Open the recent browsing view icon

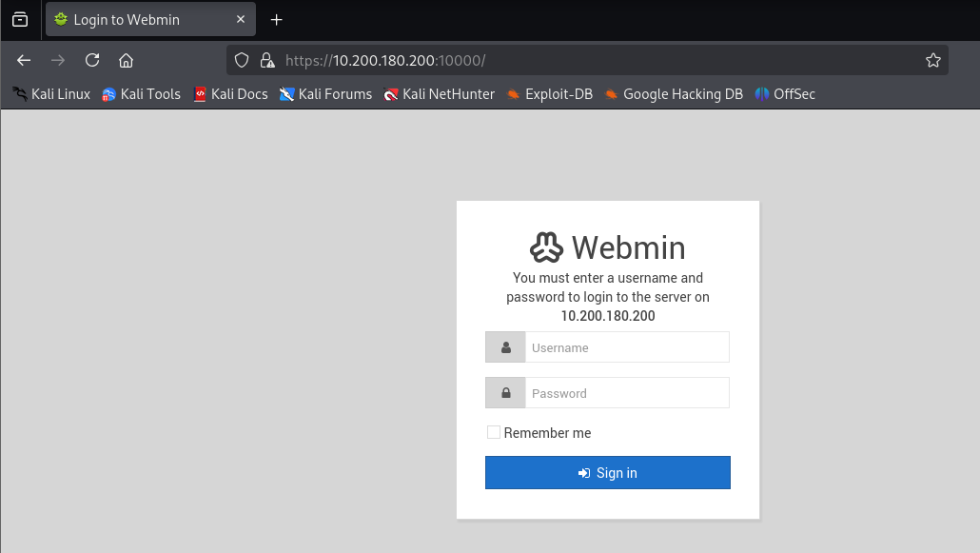point(20,20)
